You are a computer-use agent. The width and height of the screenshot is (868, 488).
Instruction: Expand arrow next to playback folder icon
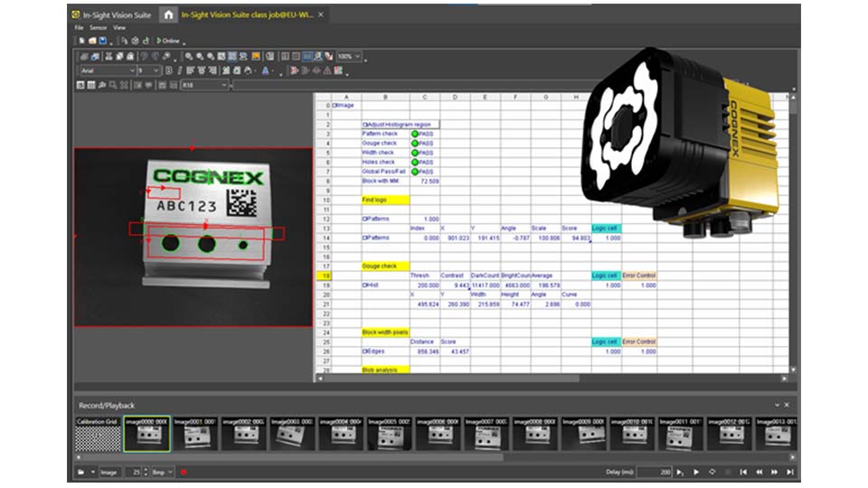(x=92, y=472)
